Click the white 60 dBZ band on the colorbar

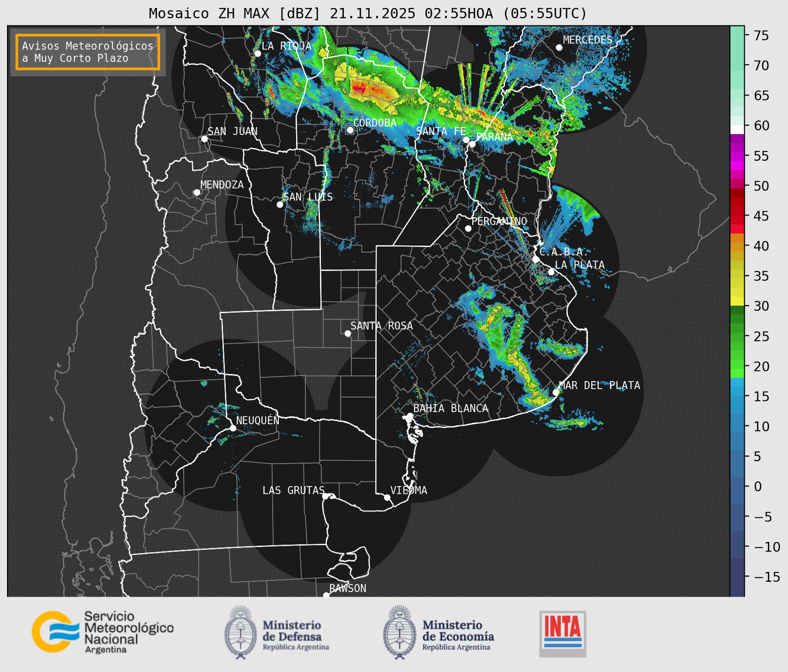point(737,129)
